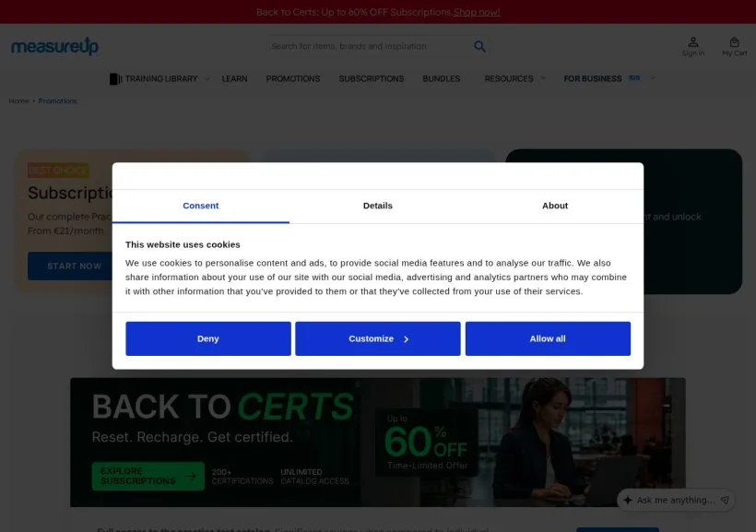Image resolution: width=756 pixels, height=532 pixels.
Task: Click the B2B badge next to For Business
Action: click(634, 77)
